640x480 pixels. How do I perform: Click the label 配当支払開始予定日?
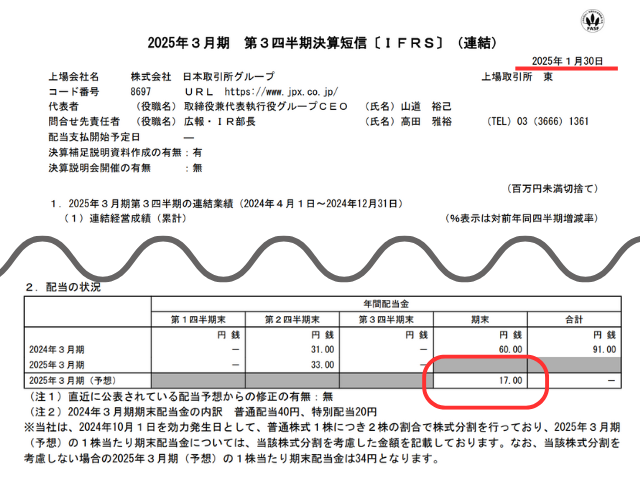tap(94, 137)
